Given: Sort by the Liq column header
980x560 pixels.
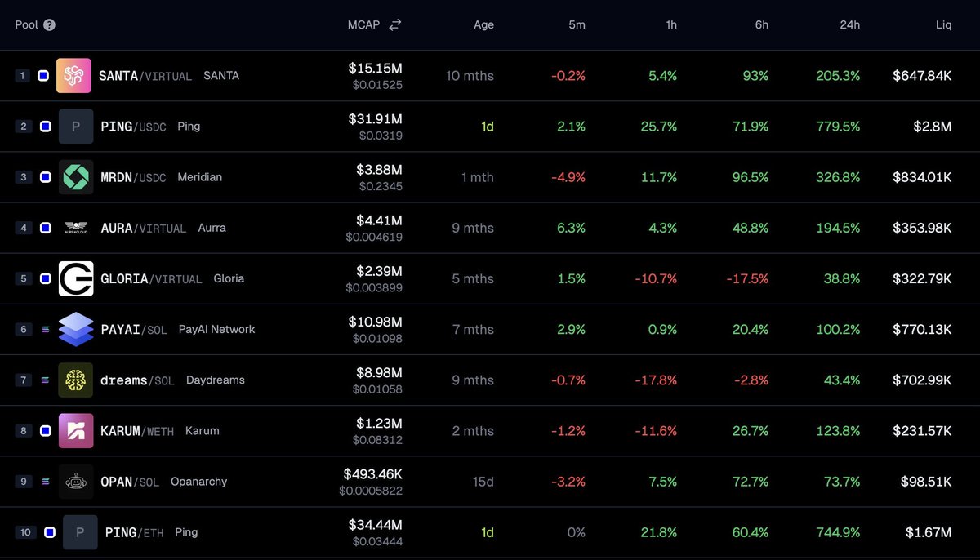Looking at the screenshot, I should coord(943,24).
